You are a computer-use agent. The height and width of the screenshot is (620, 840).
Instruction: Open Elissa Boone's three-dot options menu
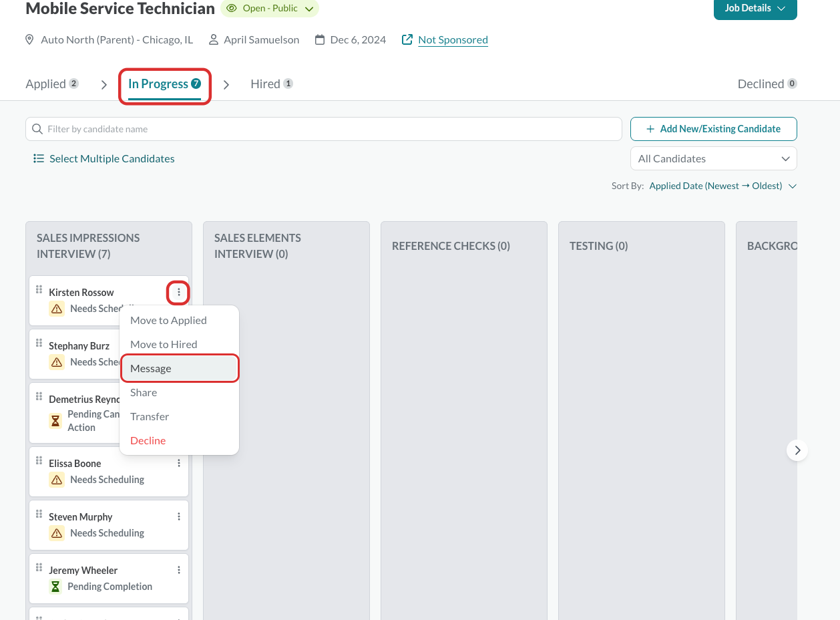pyautogui.click(x=178, y=464)
